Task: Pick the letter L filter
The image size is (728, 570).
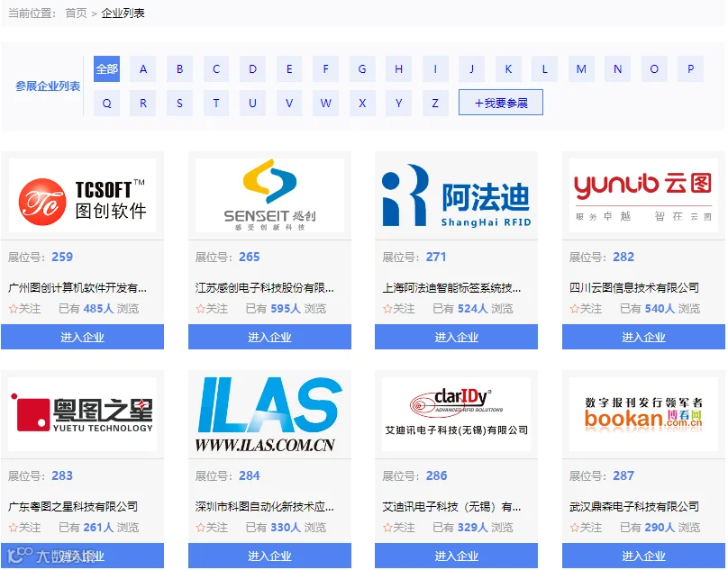Action: point(544,69)
